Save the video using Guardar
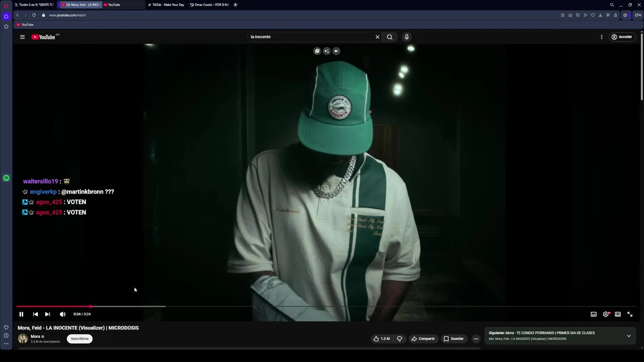Viewport: 644px width, 362px height. coord(453,339)
